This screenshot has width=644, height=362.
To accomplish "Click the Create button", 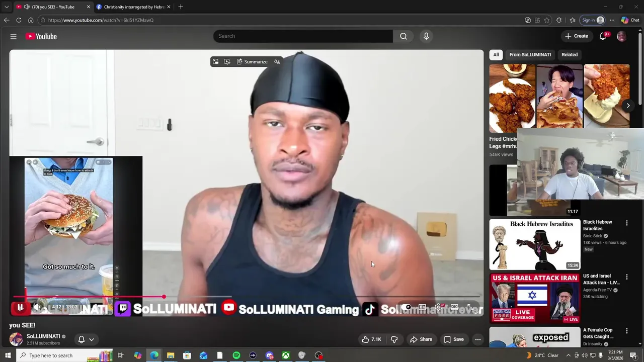I will point(577,36).
